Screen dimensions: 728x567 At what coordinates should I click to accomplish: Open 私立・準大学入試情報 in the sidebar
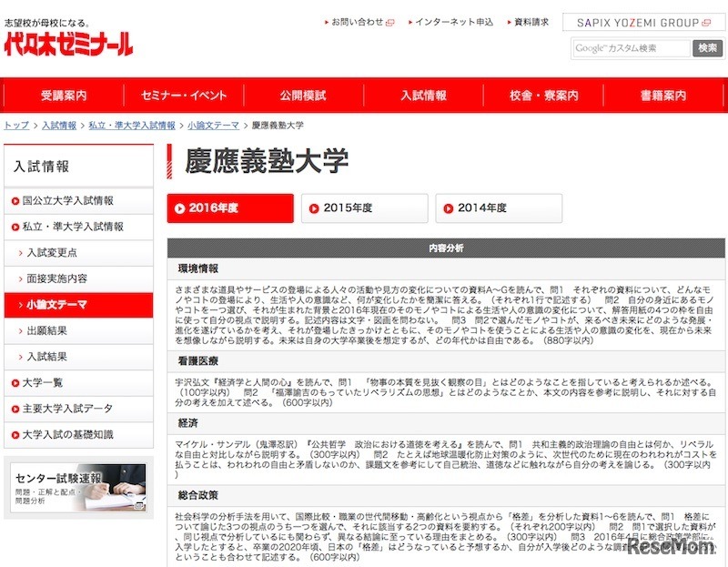click(x=78, y=227)
